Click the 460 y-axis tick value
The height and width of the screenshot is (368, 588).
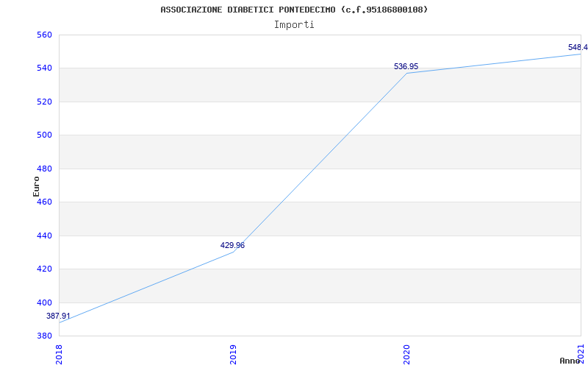pyautogui.click(x=44, y=202)
